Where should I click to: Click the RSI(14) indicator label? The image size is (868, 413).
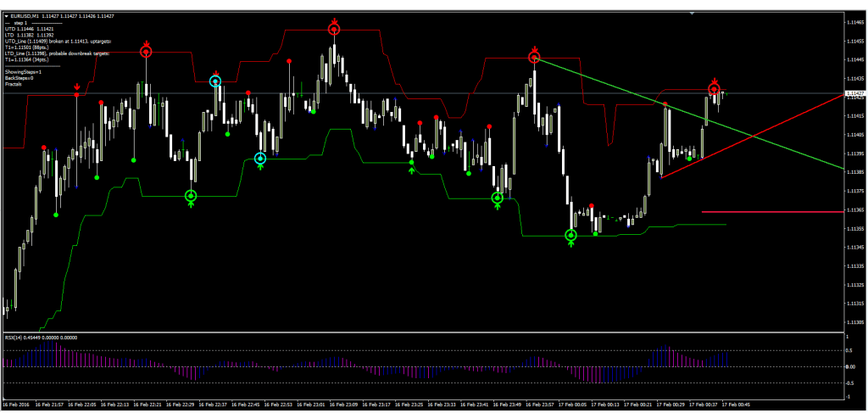point(41,338)
